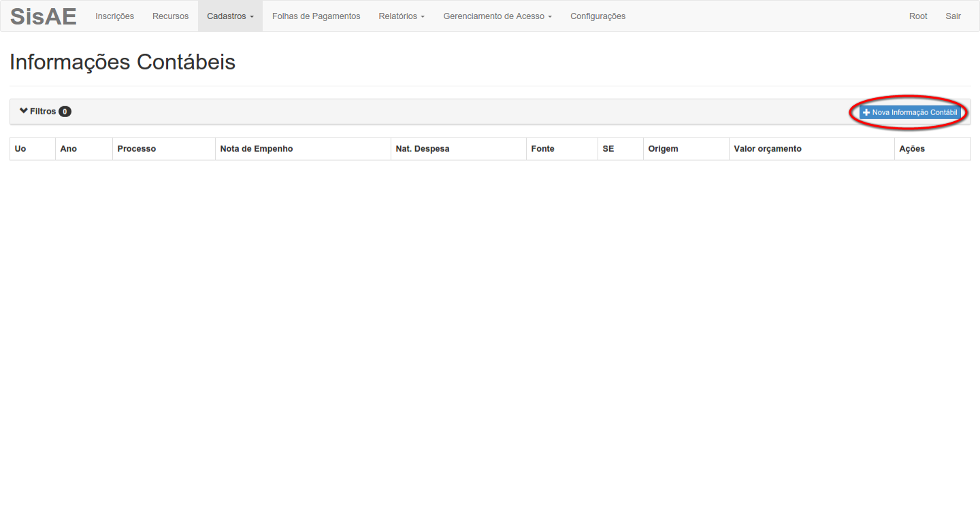Click the Ano column header
Viewport: 980px width, 505px height.
tap(84, 149)
